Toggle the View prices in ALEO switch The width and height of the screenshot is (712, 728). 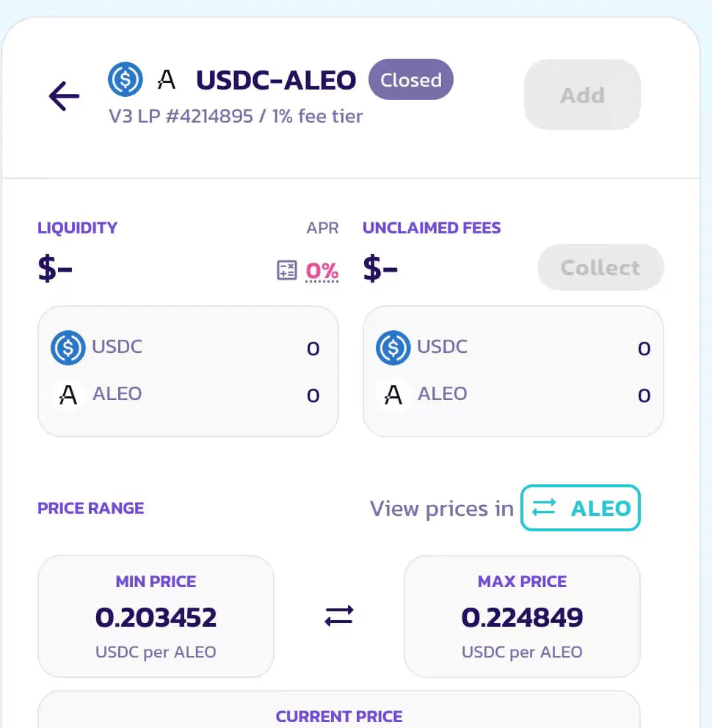click(581, 508)
